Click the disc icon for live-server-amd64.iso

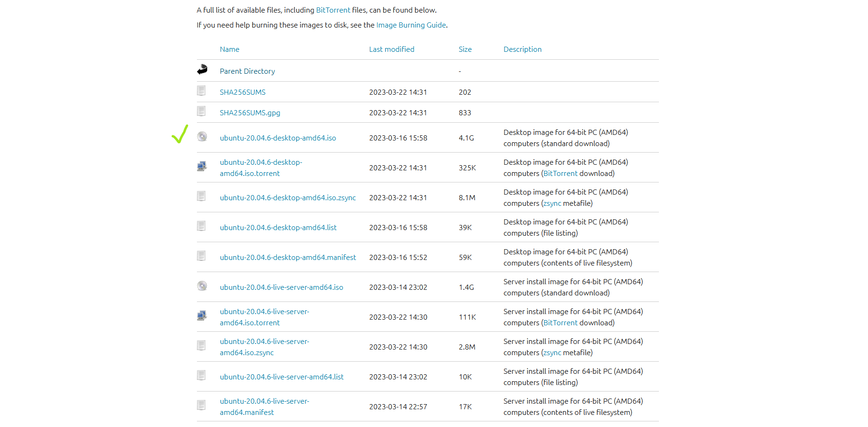[202, 286]
